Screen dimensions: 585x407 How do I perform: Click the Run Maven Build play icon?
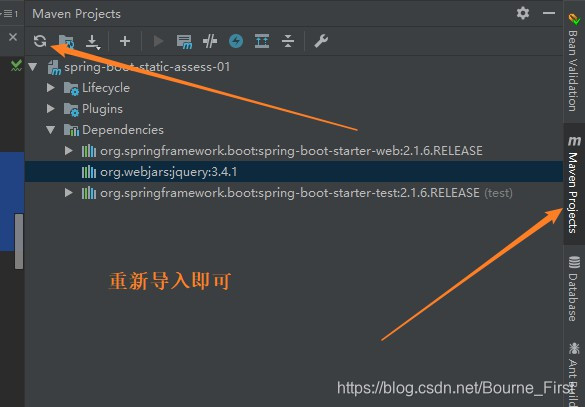159,41
